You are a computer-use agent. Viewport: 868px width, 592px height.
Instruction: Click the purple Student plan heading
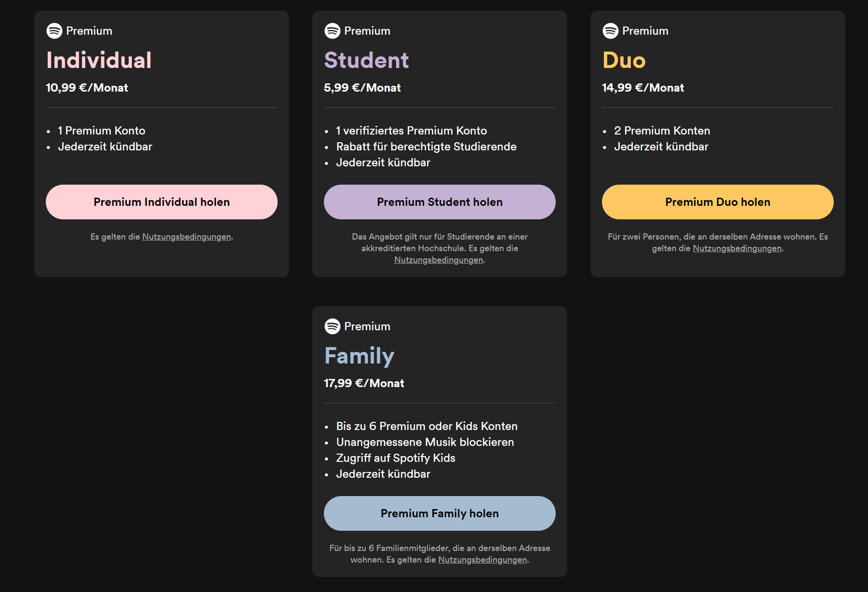tap(366, 60)
